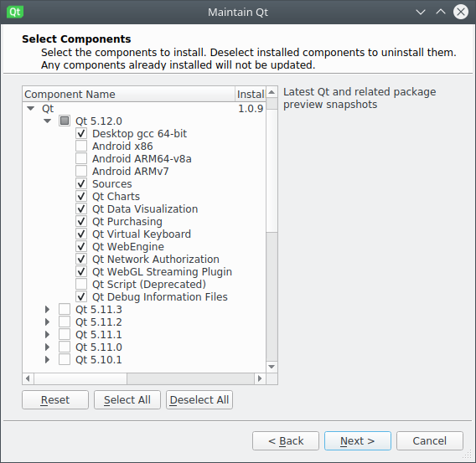476x463 pixels.
Task: Click the 1.0.9 version value
Action: coord(251,109)
